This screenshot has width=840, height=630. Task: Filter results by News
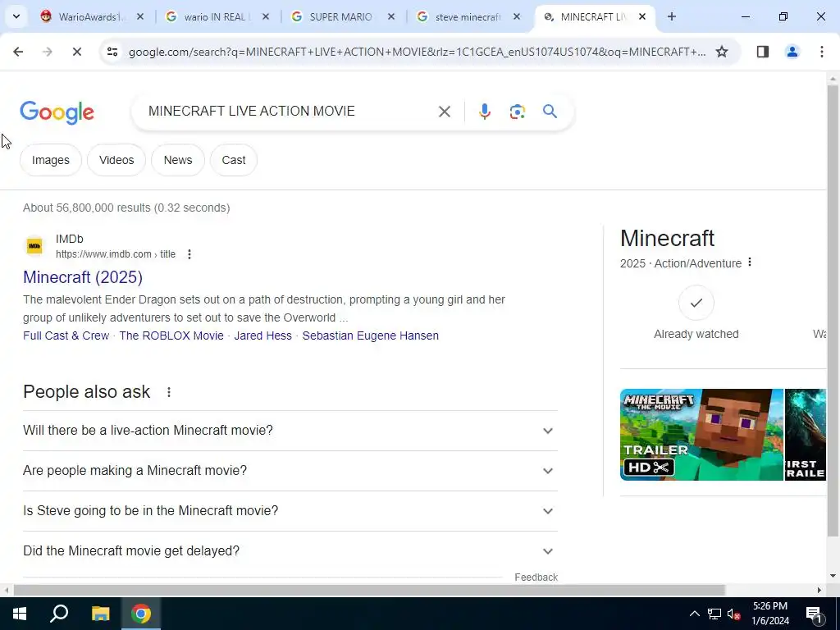click(178, 160)
